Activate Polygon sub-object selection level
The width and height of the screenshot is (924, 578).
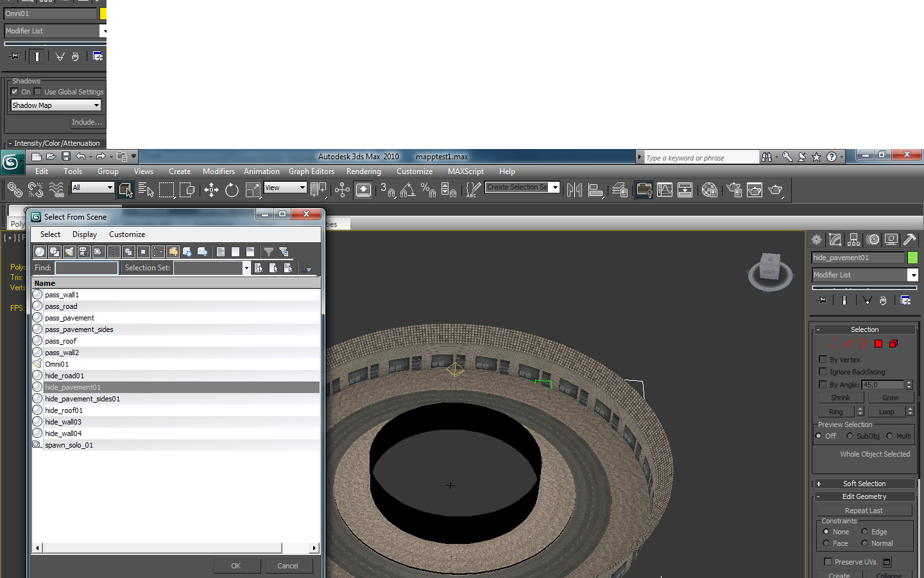tap(878, 344)
